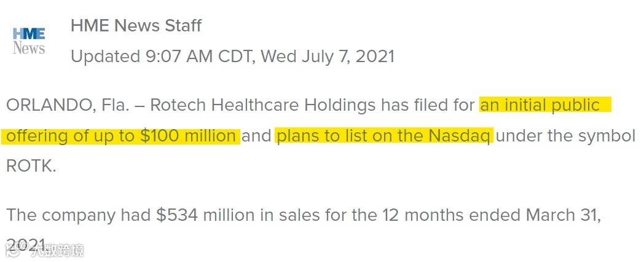Open the HME News Staff author name
The image size is (644, 262).
pyautogui.click(x=136, y=25)
